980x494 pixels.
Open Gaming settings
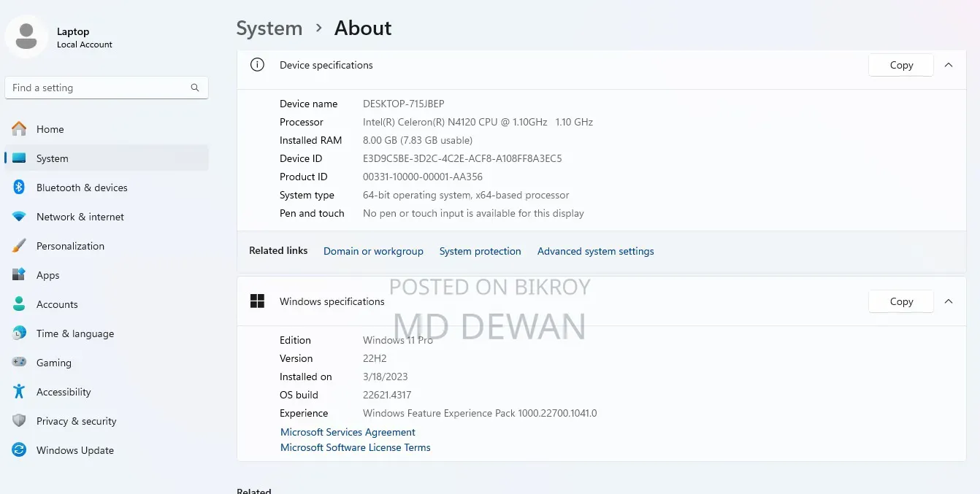(107, 363)
